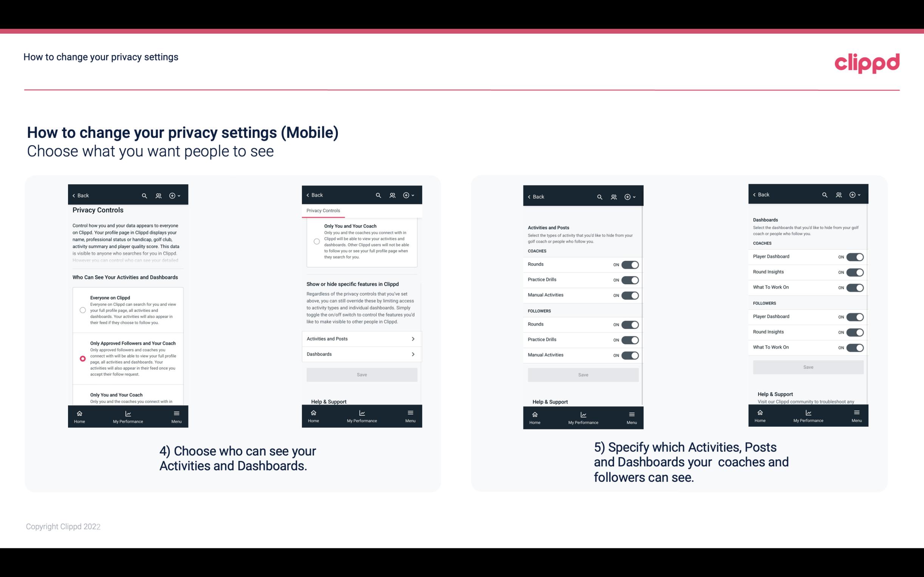The height and width of the screenshot is (577, 924).
Task: Click the search icon in top bar
Action: (x=144, y=195)
